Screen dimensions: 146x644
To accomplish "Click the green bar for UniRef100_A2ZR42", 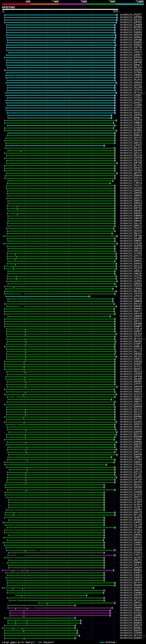I will (x=48, y=588).
